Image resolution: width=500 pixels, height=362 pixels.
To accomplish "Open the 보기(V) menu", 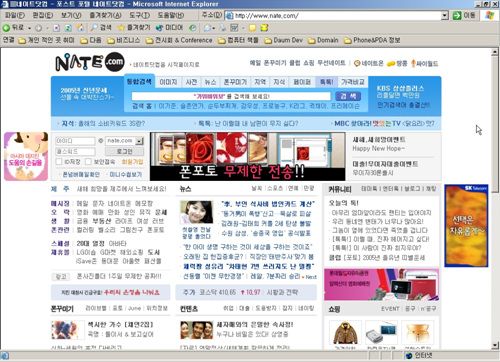I will pyautogui.click(x=71, y=15).
